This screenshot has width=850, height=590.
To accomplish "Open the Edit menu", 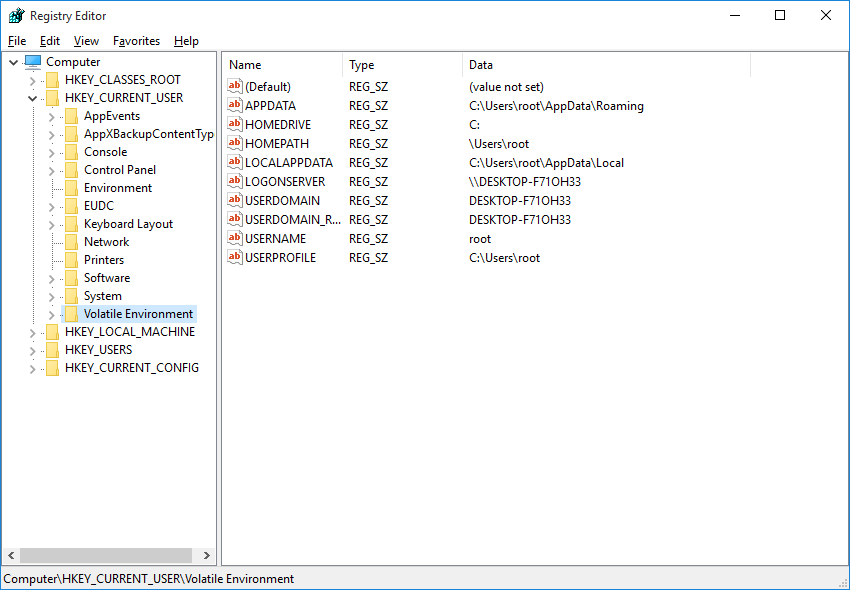I will pyautogui.click(x=49, y=41).
